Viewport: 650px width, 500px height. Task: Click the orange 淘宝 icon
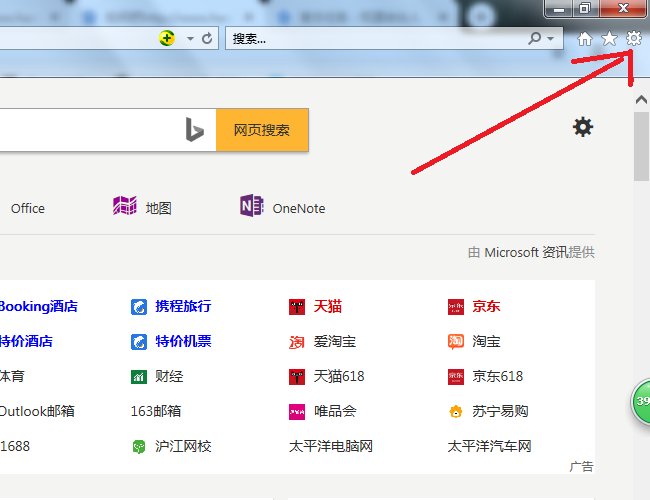click(456, 342)
